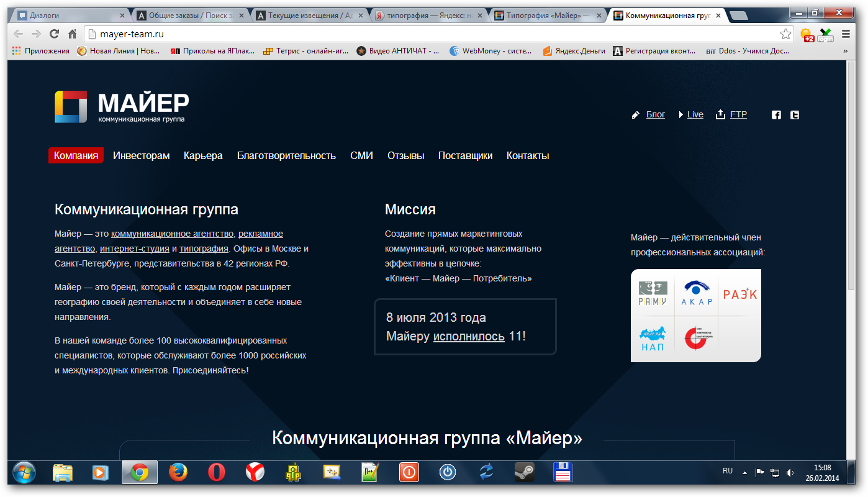Open the Видео АНТИЧАТ bookmark
This screenshot has height=497, width=868.
tap(399, 51)
